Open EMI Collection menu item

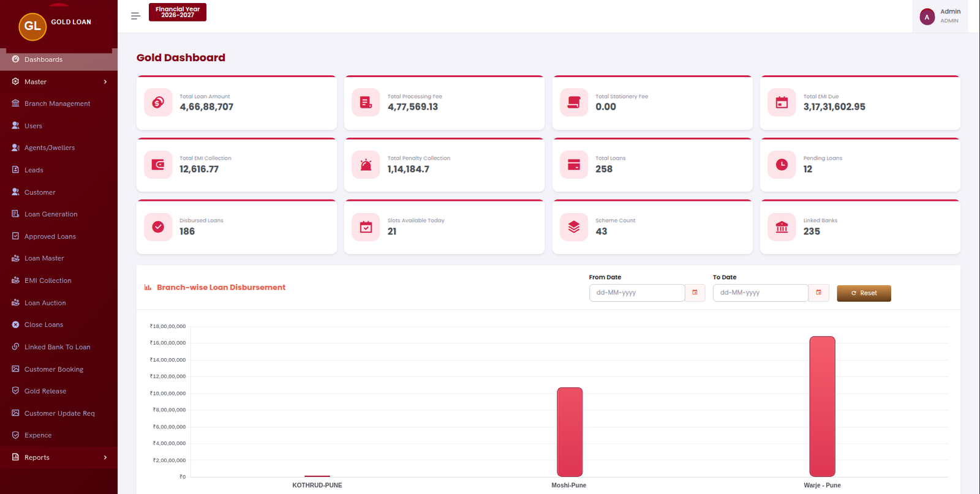coord(59,280)
